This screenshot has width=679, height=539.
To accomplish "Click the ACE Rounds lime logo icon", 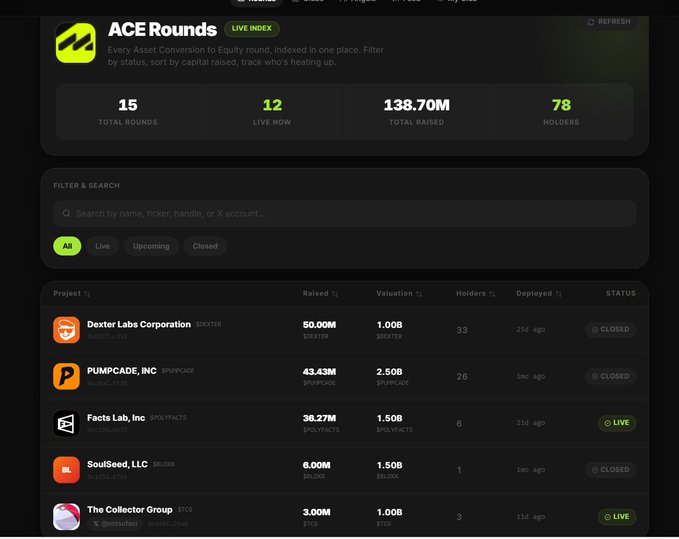I will [x=76, y=43].
